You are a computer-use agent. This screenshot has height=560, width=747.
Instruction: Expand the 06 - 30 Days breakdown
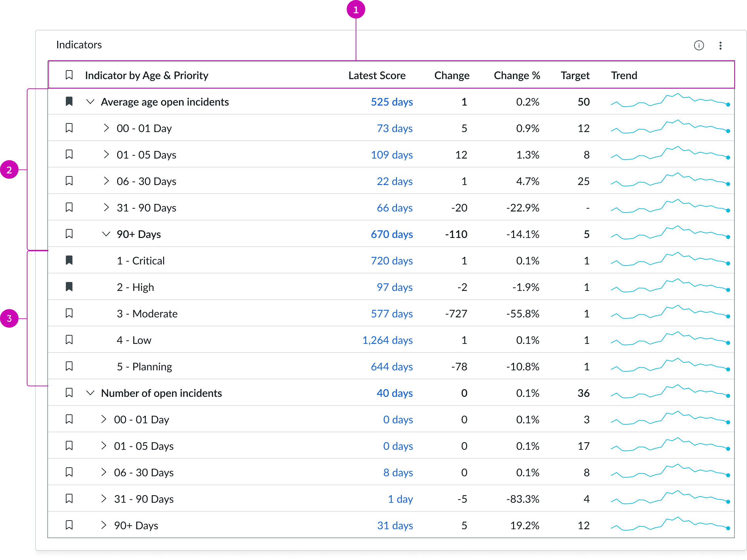click(x=107, y=181)
